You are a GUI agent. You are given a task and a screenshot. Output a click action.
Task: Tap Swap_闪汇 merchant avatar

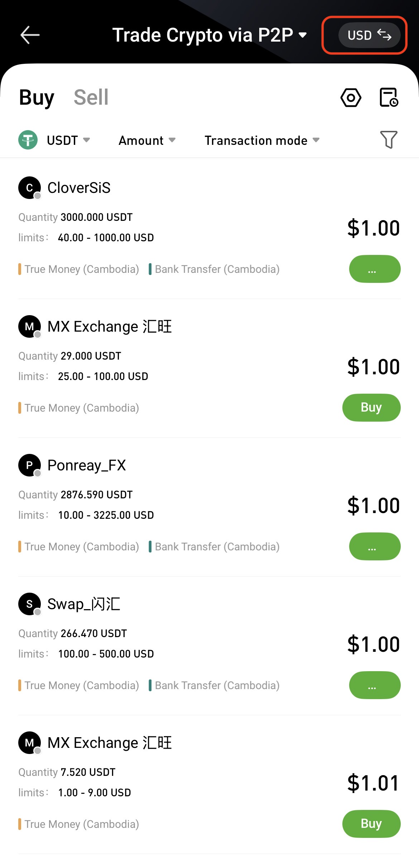point(29,604)
